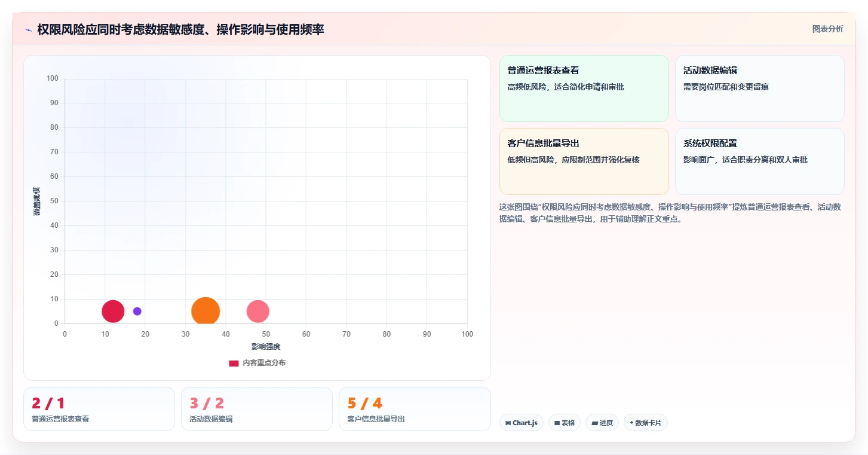
Task: Click the 客户信息批量导出 label under 5 / 4
Action: coord(376,419)
